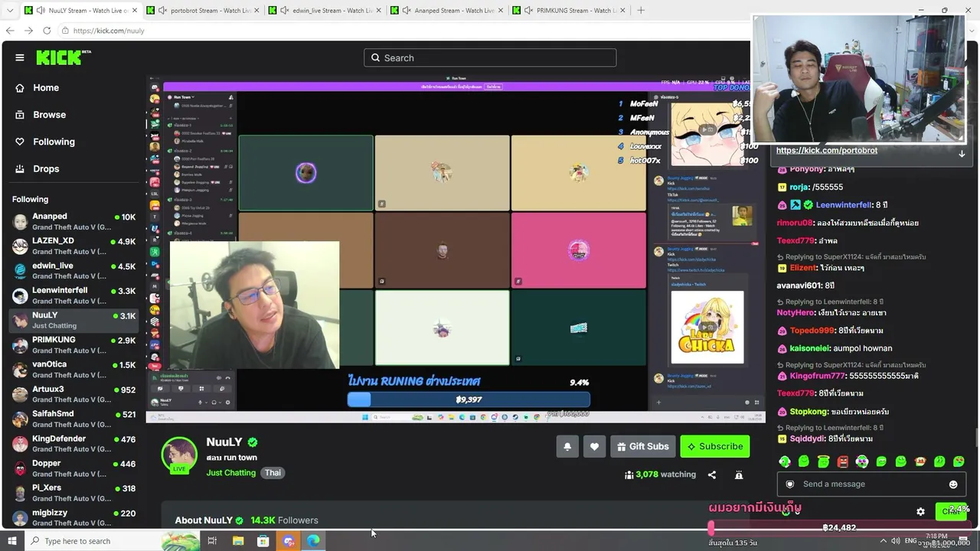Image resolution: width=980 pixels, height=551 pixels.
Task: Select SaifahSmd avatar in Following list
Action: coord(20,419)
